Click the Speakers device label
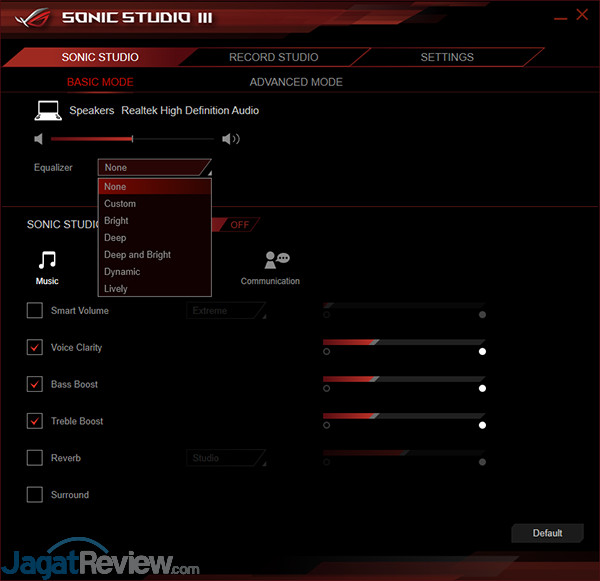 tap(92, 111)
